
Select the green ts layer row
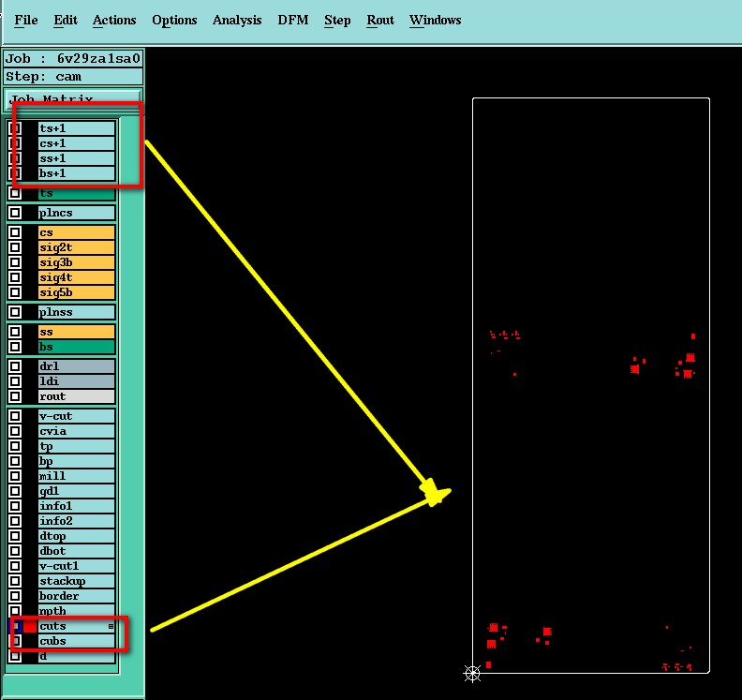pos(77,193)
